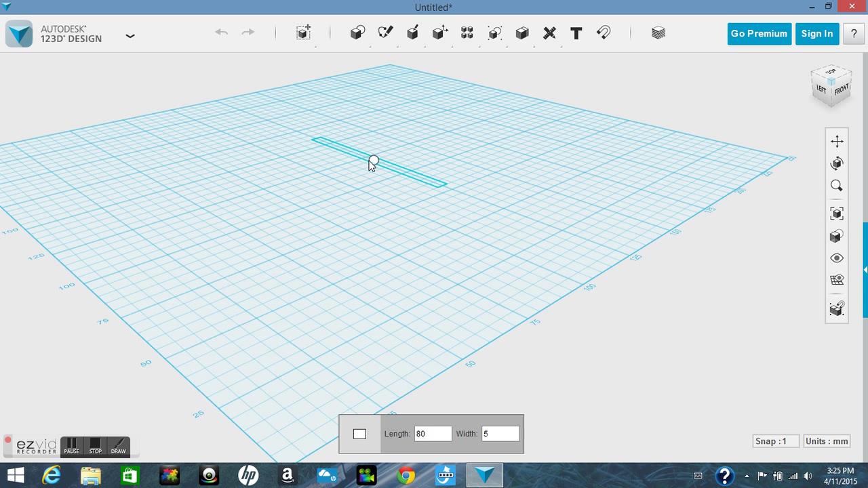868x488 pixels.
Task: Open Google Chrome from taskbar
Action: (x=406, y=475)
